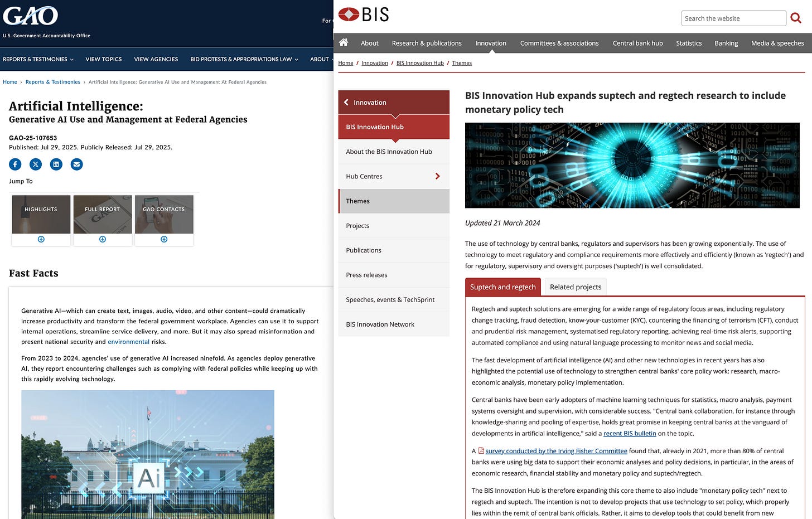Click the White House AI image
This screenshot has height=519, width=812.
point(148,454)
